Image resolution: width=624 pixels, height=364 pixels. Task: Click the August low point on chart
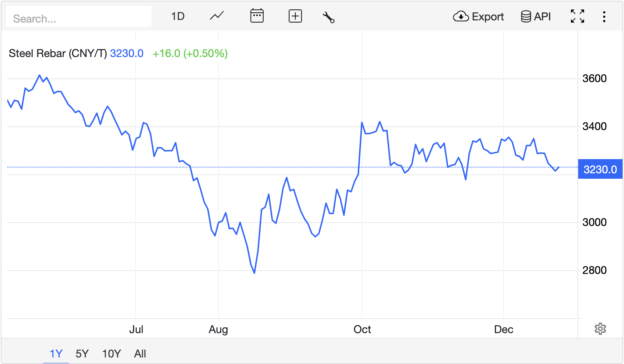254,273
